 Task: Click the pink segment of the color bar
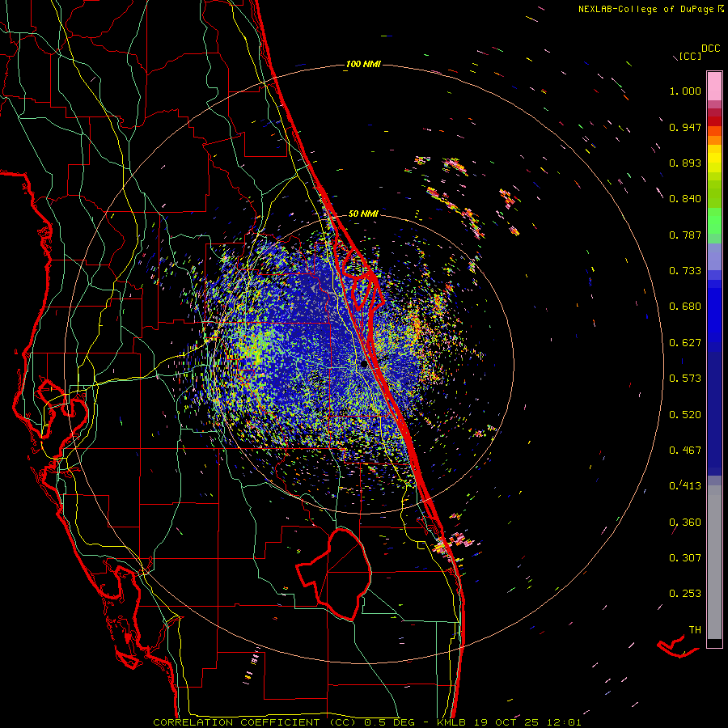(x=714, y=87)
